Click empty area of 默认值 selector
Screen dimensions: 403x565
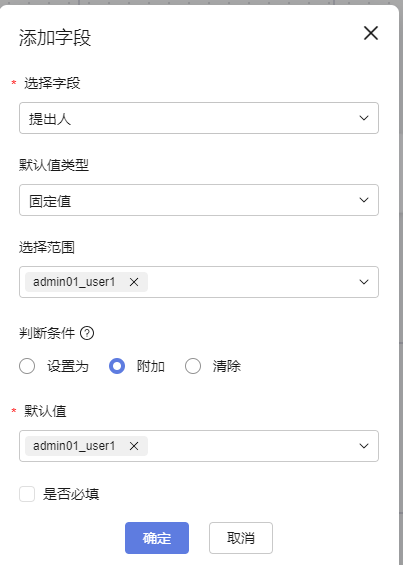252,446
